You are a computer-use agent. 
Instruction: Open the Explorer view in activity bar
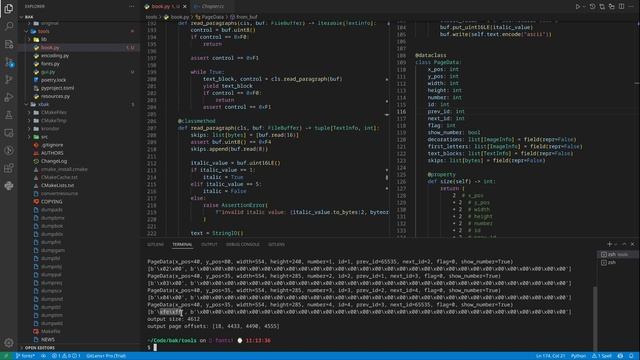pos(9,8)
